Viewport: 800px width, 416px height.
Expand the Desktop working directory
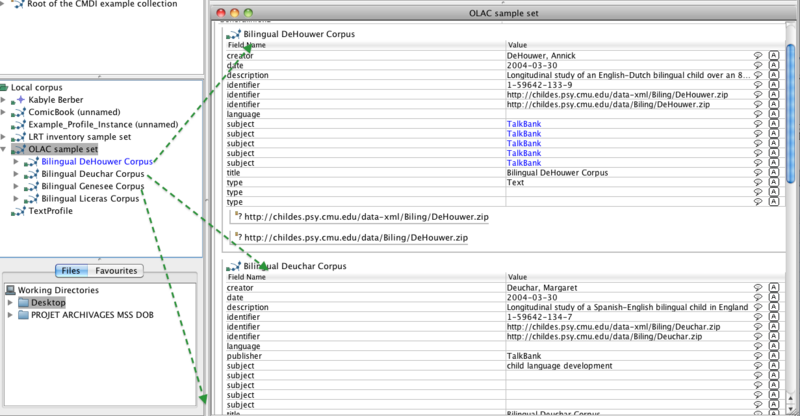[10, 302]
